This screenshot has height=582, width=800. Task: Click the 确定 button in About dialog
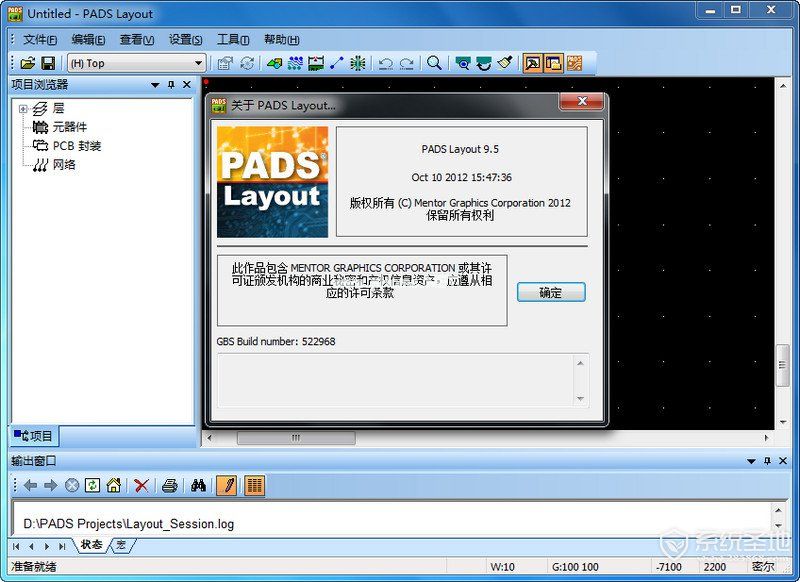[x=550, y=292]
